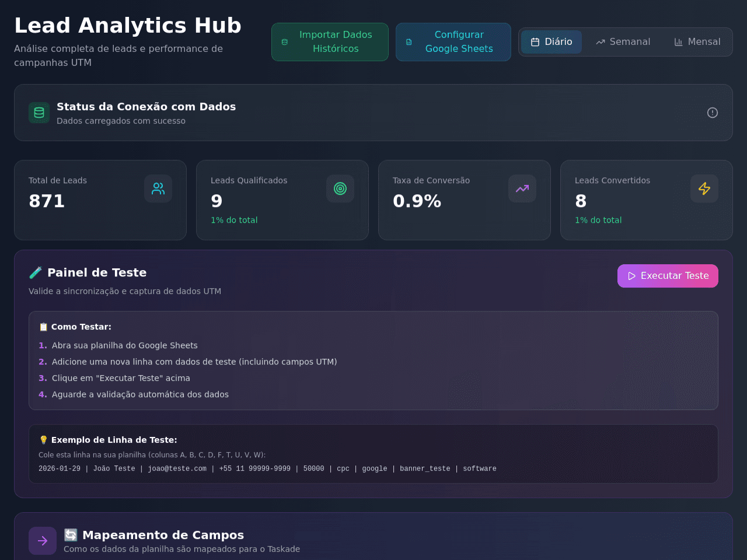
Task: Click the trending icon on Taxa de Conversão
Action: pos(522,188)
